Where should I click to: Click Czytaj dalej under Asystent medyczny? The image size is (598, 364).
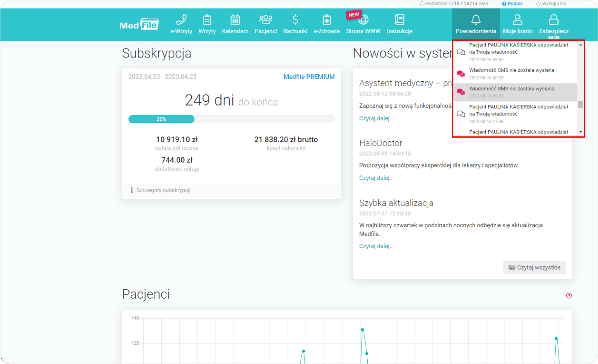click(376, 118)
